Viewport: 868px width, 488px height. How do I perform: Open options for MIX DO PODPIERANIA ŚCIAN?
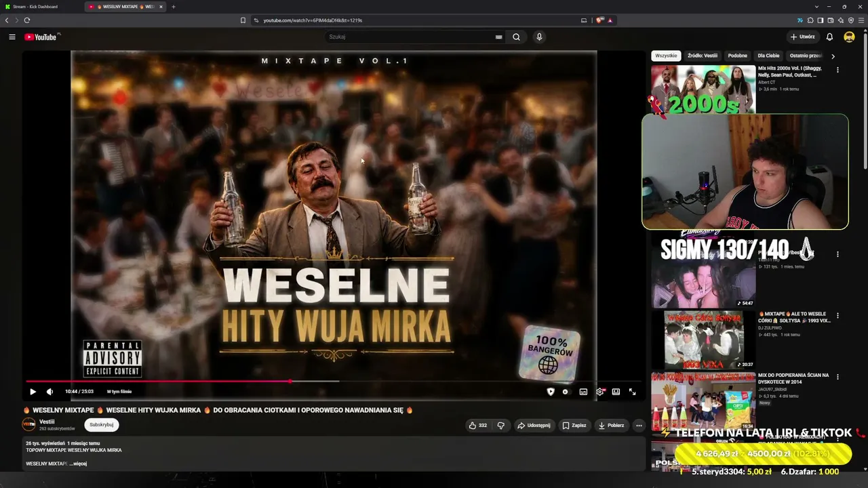click(x=837, y=377)
